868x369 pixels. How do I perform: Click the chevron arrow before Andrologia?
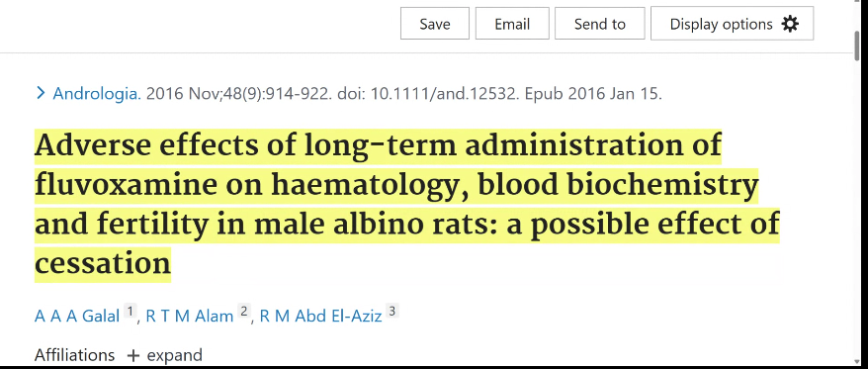(x=40, y=93)
